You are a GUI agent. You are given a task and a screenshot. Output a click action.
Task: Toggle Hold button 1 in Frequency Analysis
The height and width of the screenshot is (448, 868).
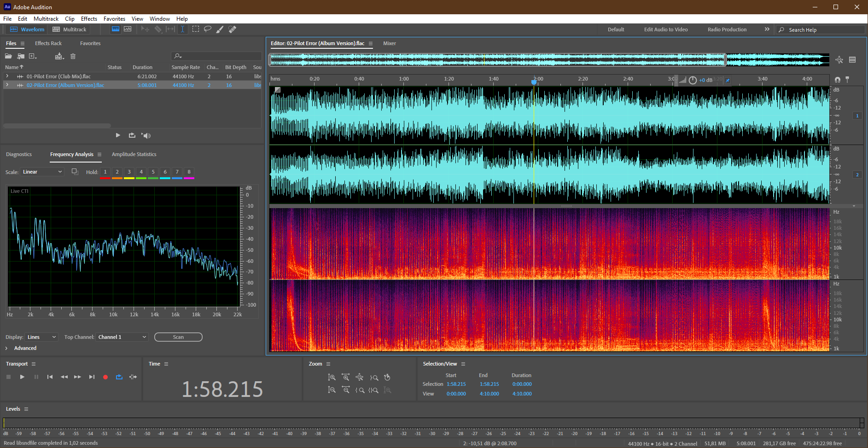tap(105, 172)
